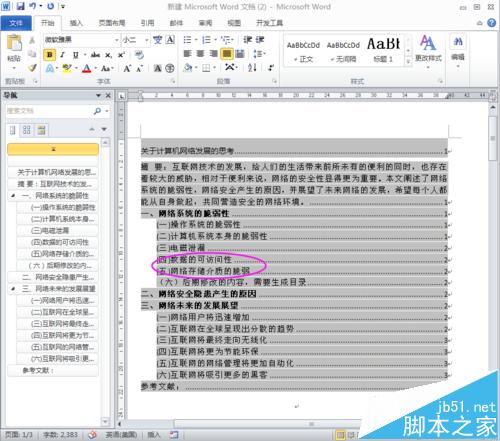This screenshot has height=441, width=500.
Task: Click the search document input field
Action: pos(49,111)
